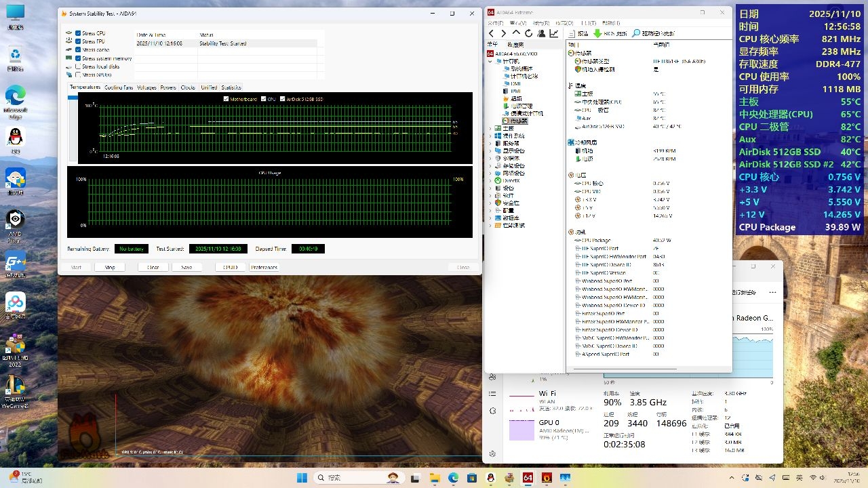Image resolution: width=868 pixels, height=488 pixels.
Task: Switch to the Cooling Fans tab
Action: click(x=119, y=87)
